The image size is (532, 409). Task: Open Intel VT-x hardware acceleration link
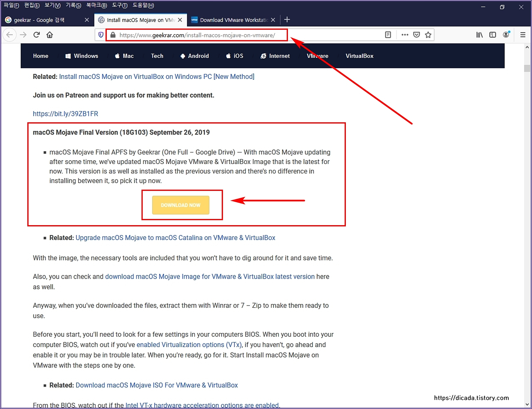(x=203, y=405)
